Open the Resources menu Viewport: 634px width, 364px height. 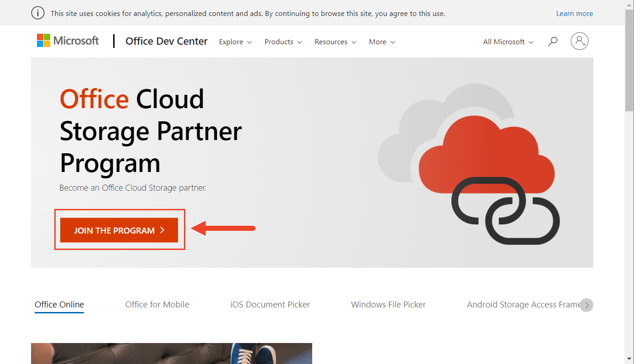click(335, 42)
